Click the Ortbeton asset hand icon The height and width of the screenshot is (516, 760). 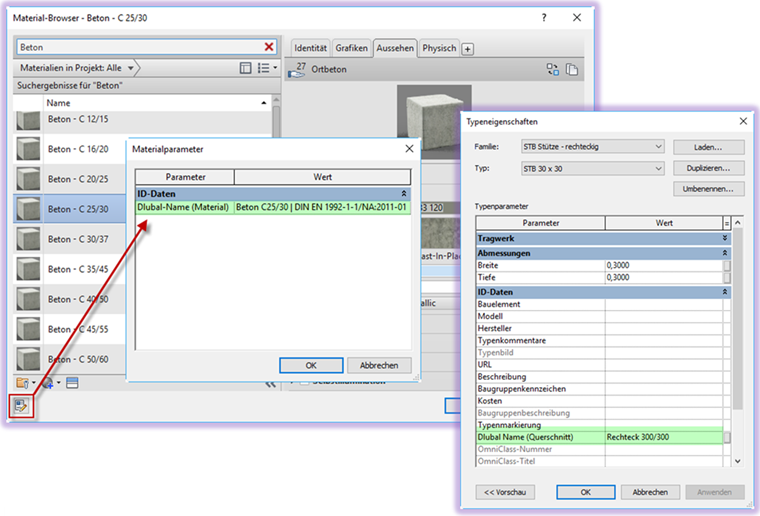tap(297, 70)
